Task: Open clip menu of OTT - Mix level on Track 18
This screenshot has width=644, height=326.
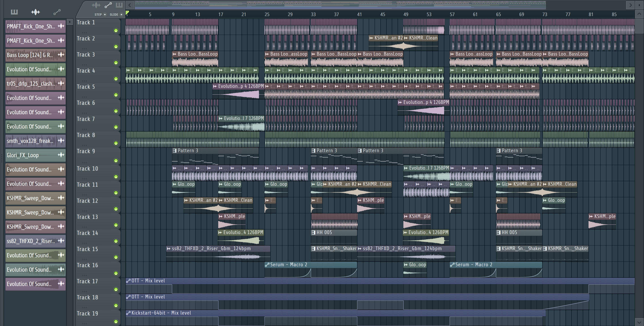Action: point(128,297)
